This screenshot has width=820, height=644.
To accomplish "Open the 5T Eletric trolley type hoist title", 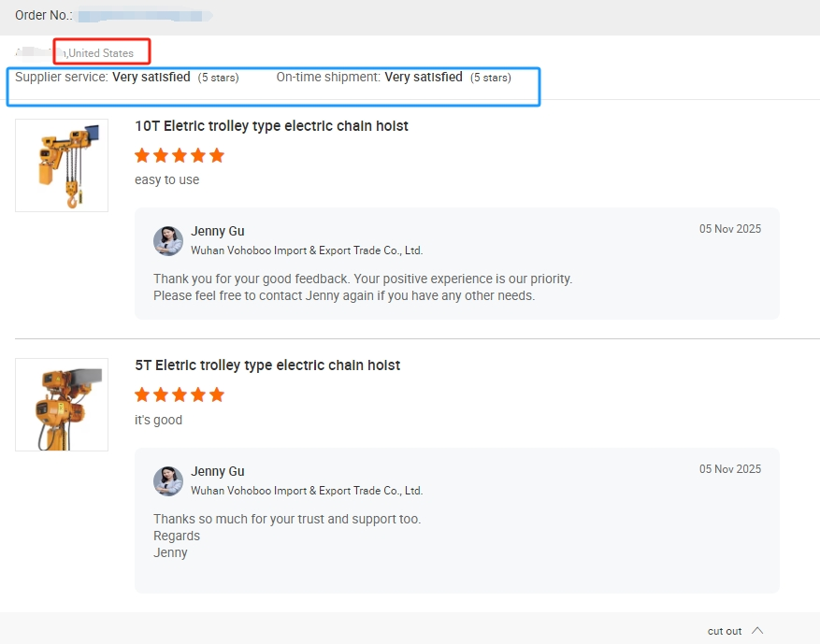I will (x=267, y=365).
